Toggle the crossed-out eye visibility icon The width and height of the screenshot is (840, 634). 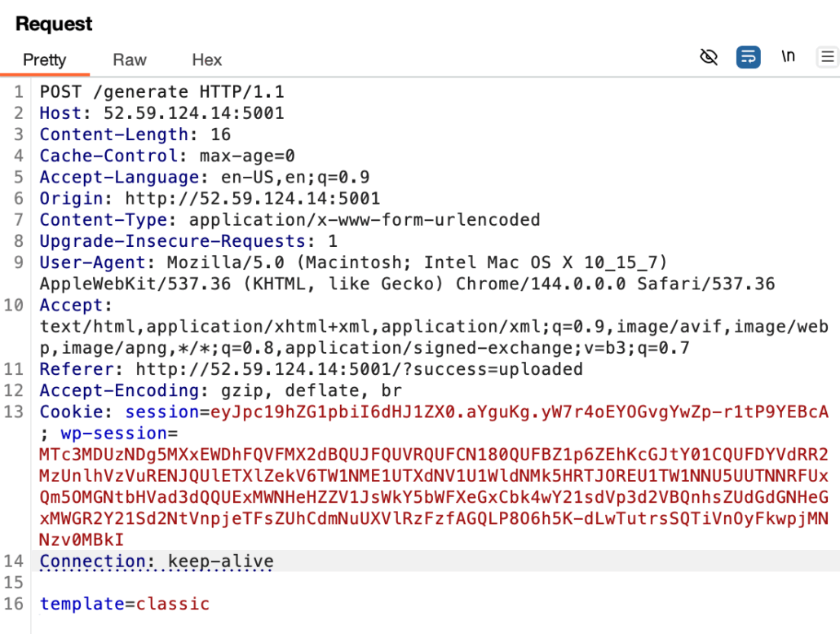coord(709,57)
